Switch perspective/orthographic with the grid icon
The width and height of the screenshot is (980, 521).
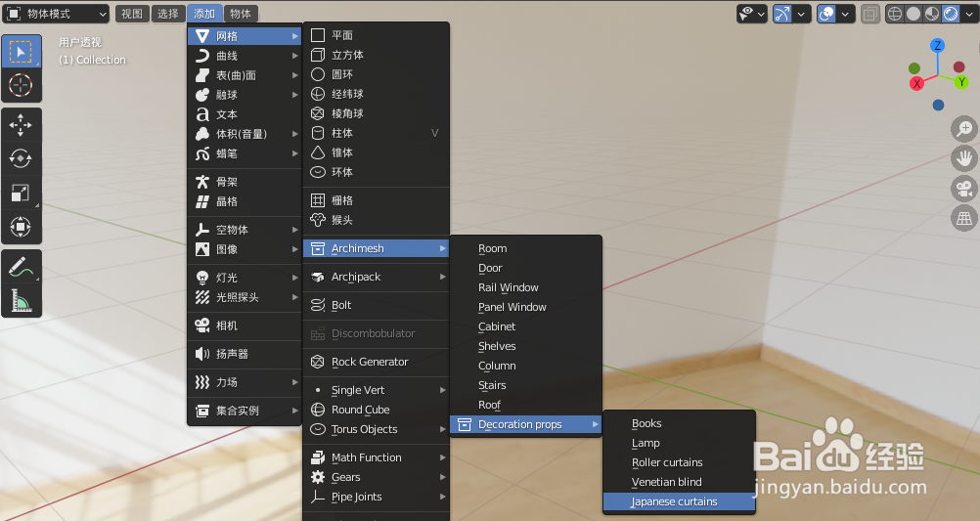(x=964, y=219)
